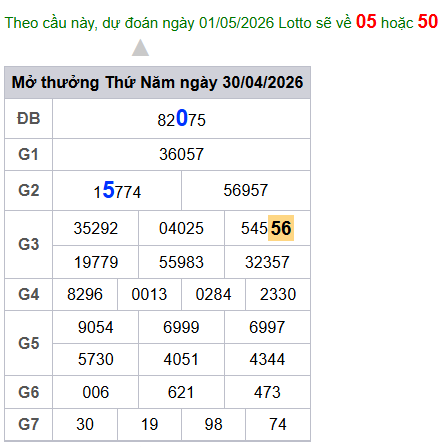Click the G4 row label
Image resolution: width=441 pixels, height=447 pixels.
29,294
